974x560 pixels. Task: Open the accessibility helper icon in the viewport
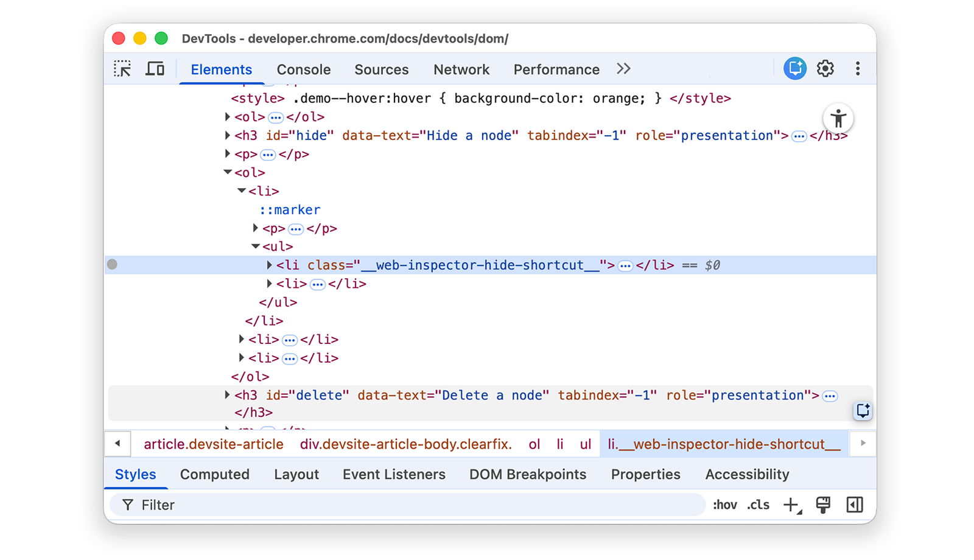(x=838, y=118)
